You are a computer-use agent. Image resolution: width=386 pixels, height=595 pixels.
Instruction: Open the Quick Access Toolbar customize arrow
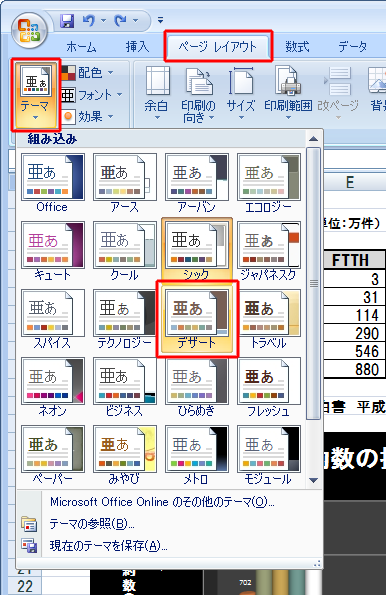pyautogui.click(x=160, y=20)
